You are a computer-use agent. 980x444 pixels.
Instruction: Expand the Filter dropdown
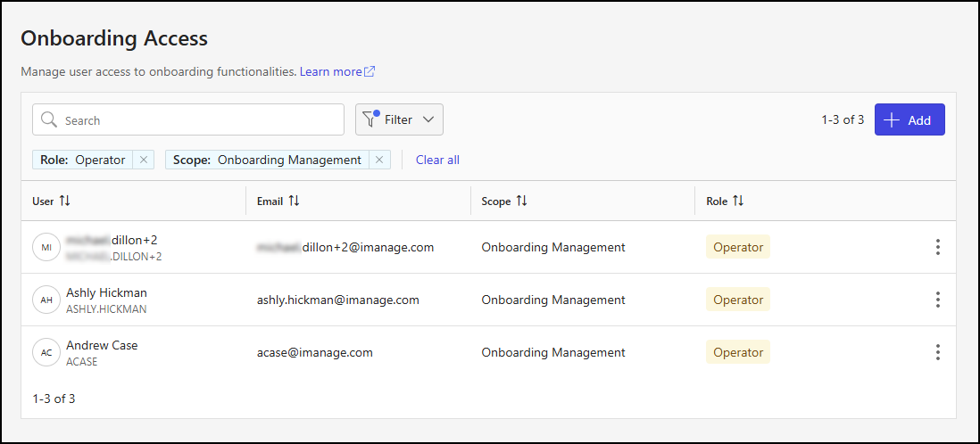[399, 119]
